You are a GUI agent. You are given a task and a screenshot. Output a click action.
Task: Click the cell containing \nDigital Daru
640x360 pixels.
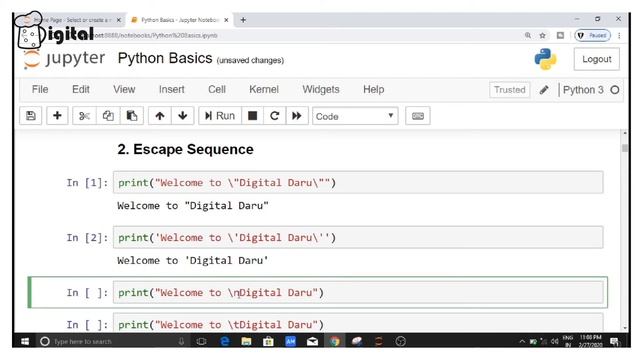pos(358,292)
